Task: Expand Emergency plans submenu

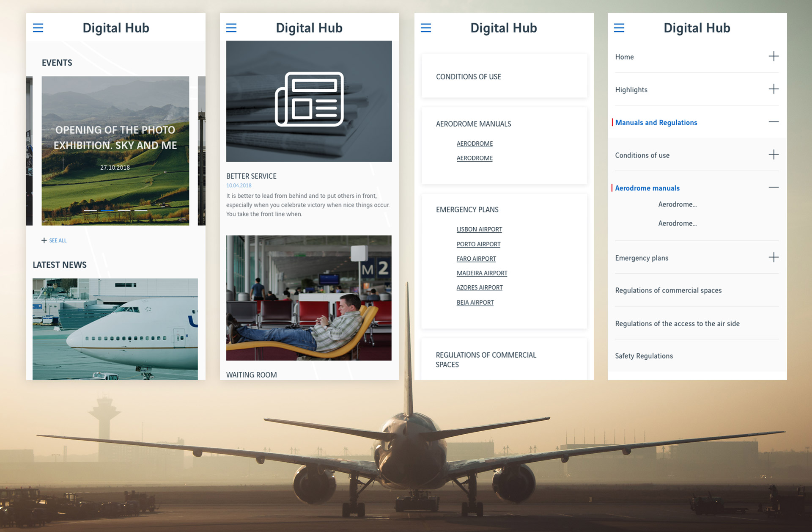Action: tap(774, 257)
